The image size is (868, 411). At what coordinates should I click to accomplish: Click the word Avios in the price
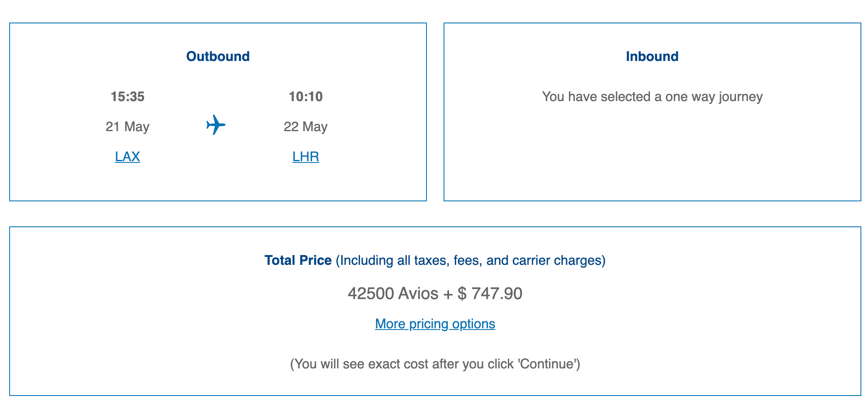coord(418,294)
